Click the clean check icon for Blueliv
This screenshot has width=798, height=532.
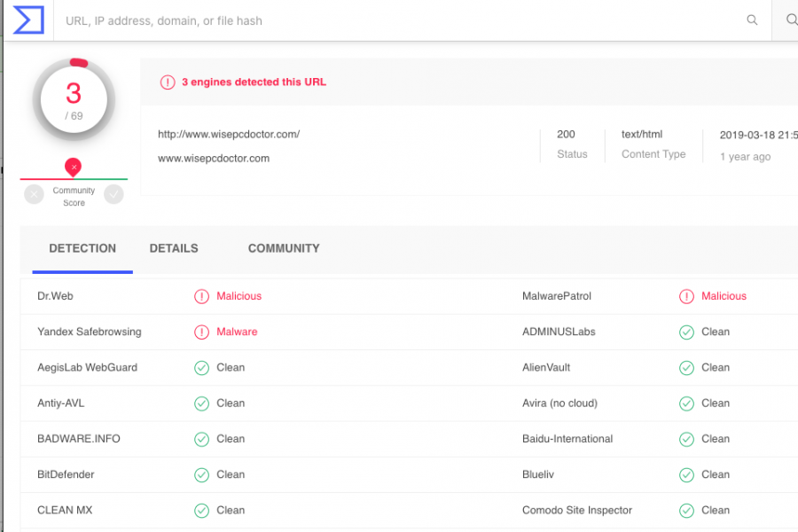(x=686, y=474)
